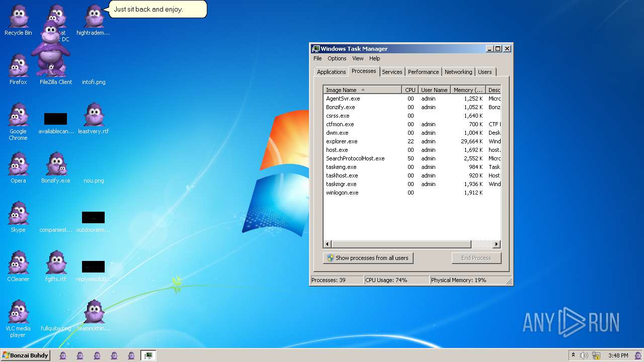Click the taskbar clock showing 3:48 PM
644x362 pixels.
point(618,355)
